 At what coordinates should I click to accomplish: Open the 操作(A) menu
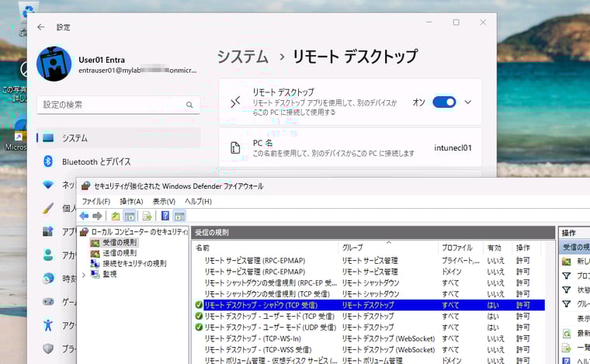(x=131, y=201)
